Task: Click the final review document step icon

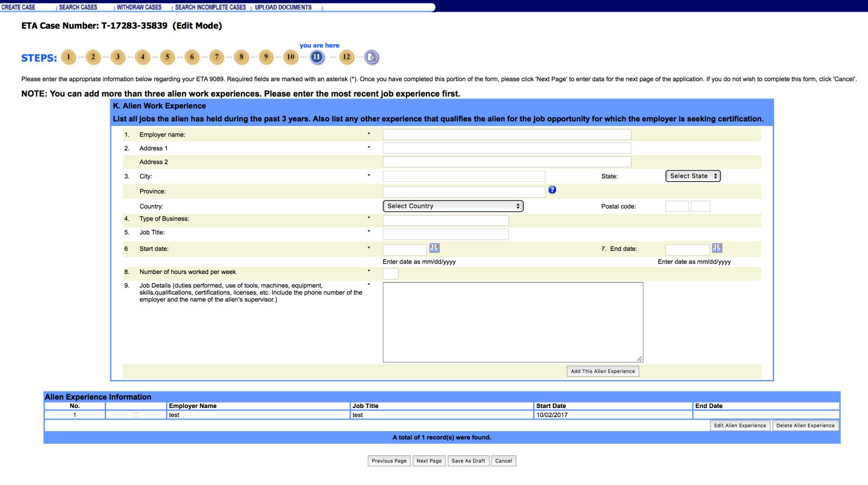Action: [371, 58]
